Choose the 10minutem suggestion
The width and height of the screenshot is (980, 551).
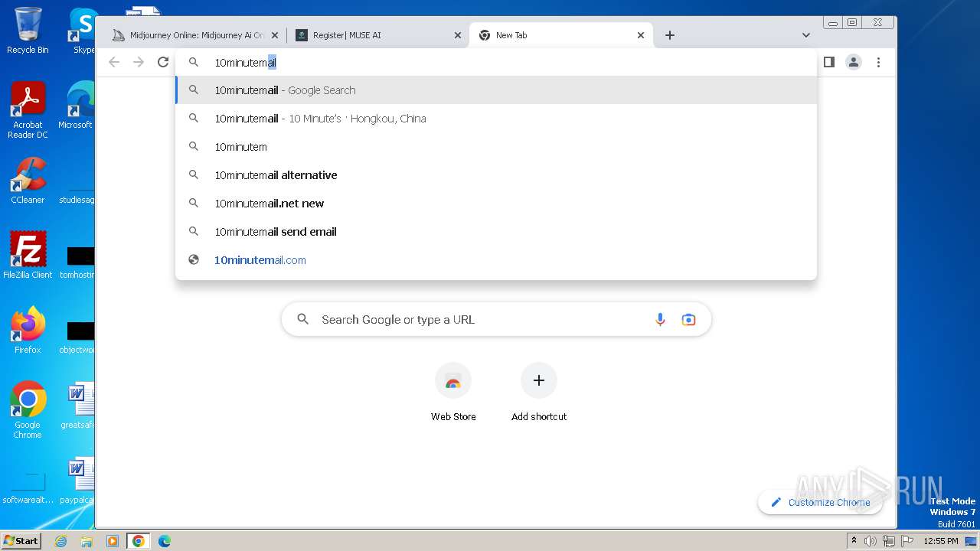click(x=496, y=147)
